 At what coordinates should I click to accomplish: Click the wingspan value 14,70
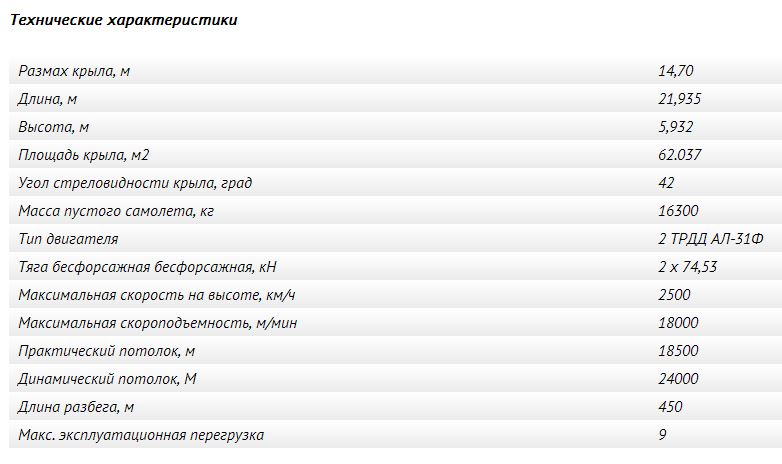click(x=675, y=71)
